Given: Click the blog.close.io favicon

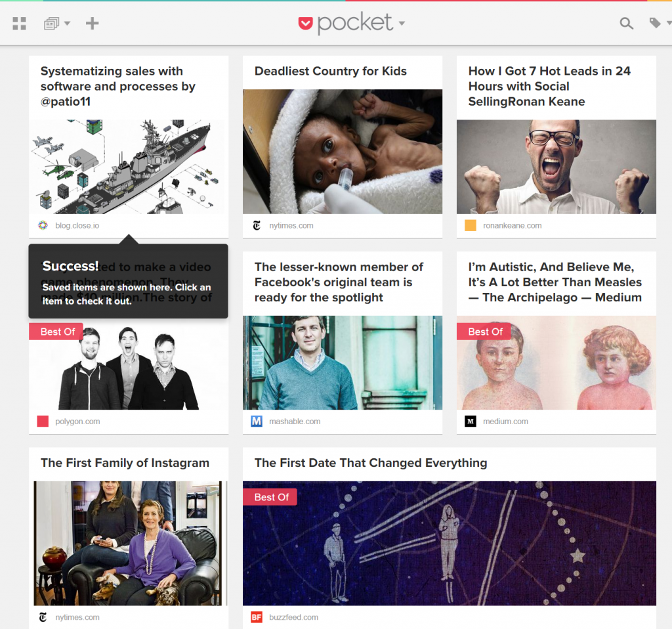Looking at the screenshot, I should click(43, 225).
